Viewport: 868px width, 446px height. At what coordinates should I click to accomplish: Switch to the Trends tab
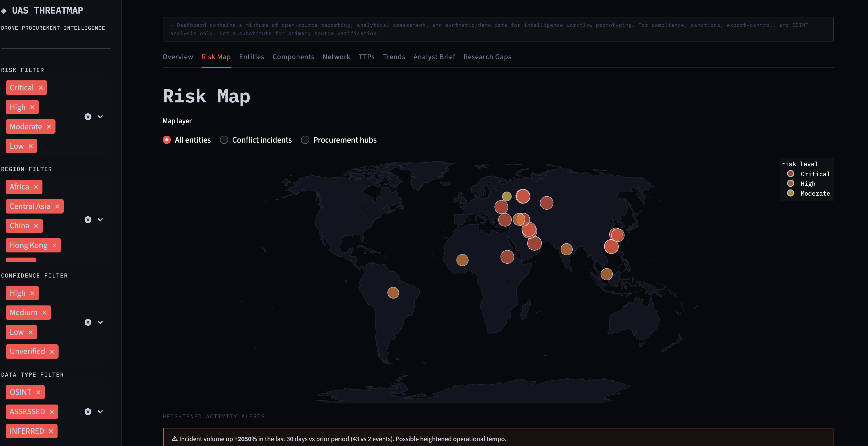point(394,57)
